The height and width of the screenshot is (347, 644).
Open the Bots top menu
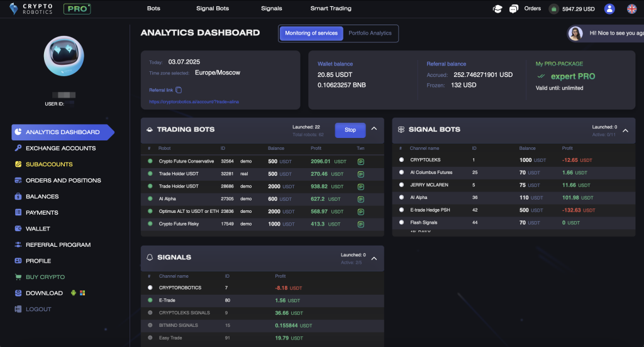[x=153, y=8]
